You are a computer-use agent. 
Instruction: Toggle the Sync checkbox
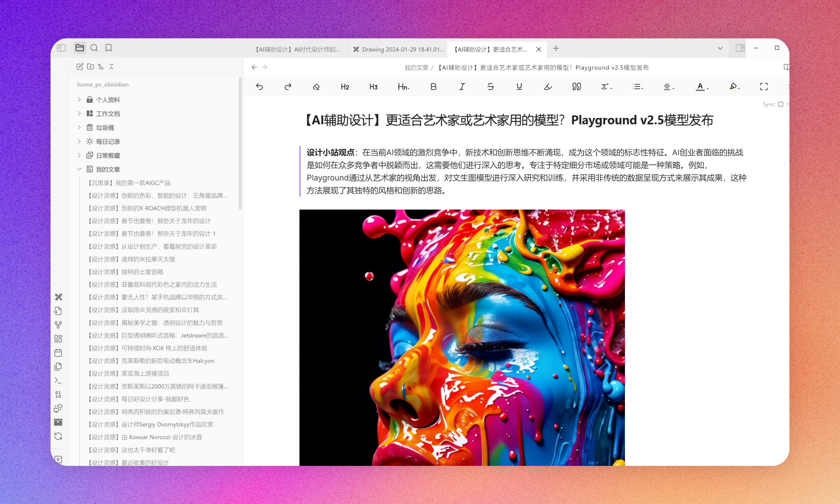click(x=780, y=104)
